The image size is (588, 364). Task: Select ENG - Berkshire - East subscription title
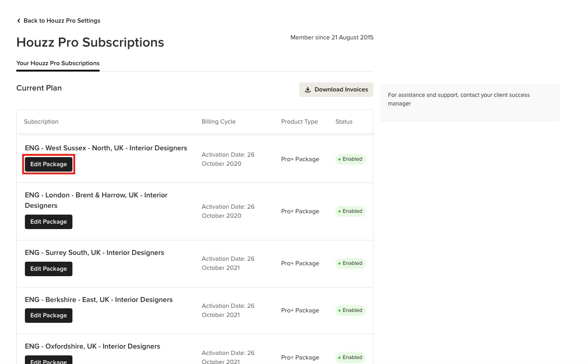coord(99,300)
